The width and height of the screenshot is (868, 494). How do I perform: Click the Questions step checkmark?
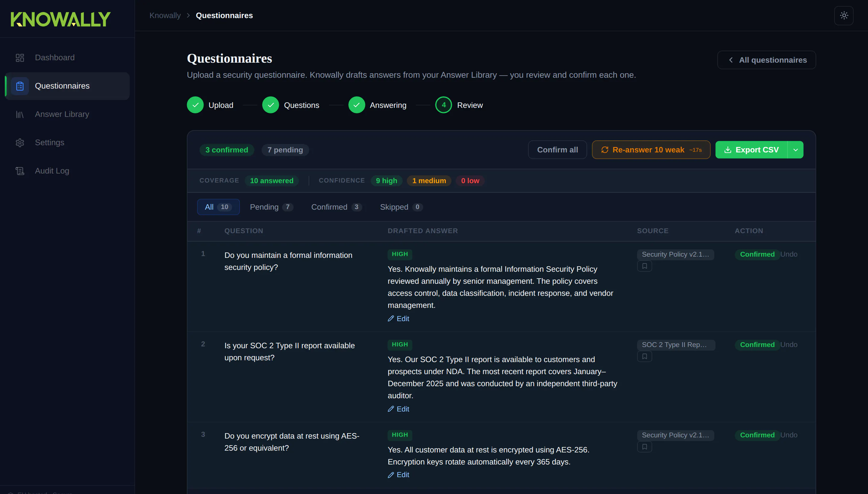tap(271, 105)
